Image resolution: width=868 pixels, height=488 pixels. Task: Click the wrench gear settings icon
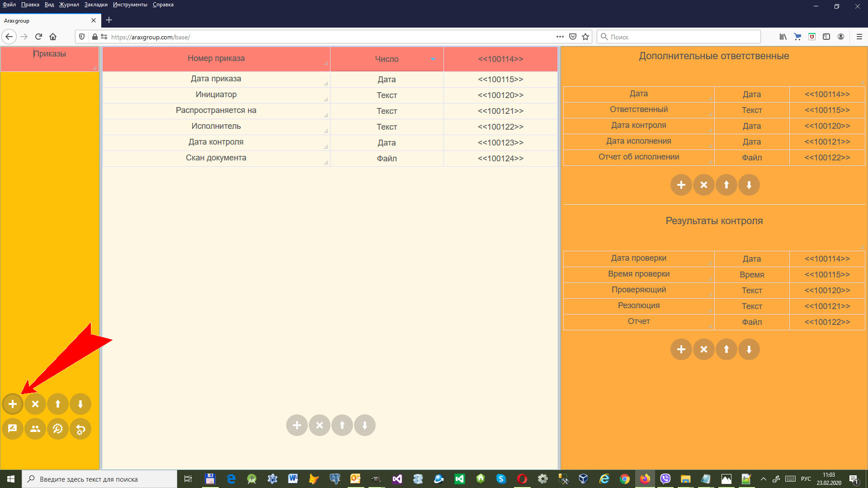[x=58, y=429]
